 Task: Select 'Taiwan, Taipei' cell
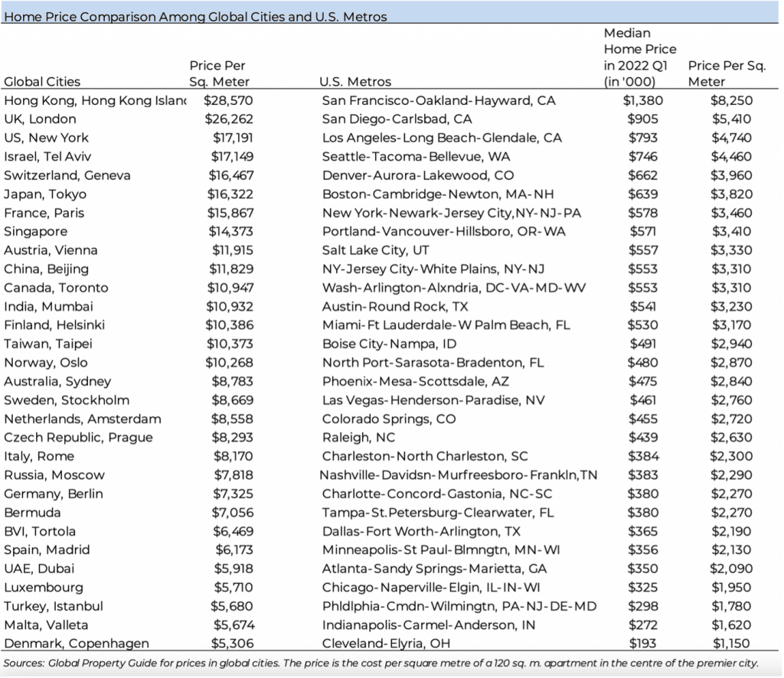pyautogui.click(x=48, y=344)
